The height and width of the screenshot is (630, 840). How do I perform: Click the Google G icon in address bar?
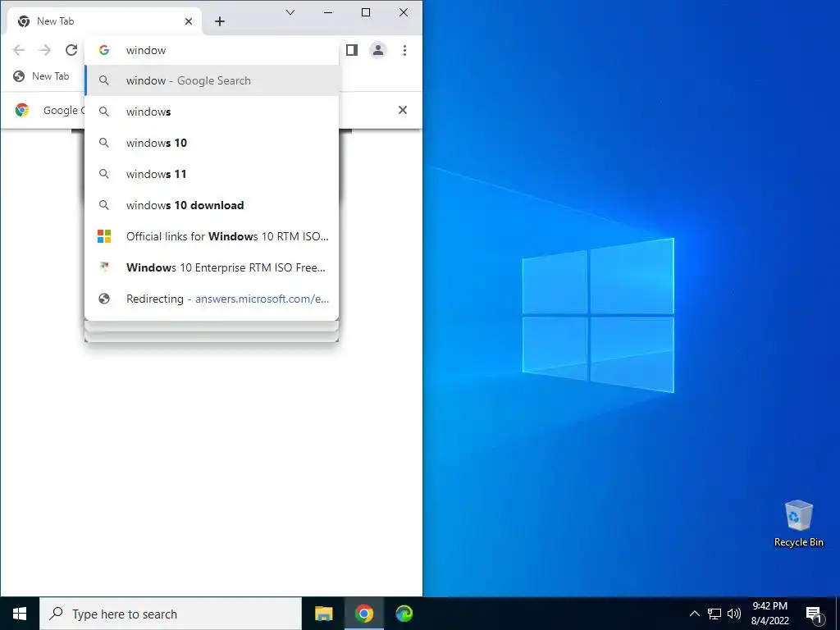point(104,50)
